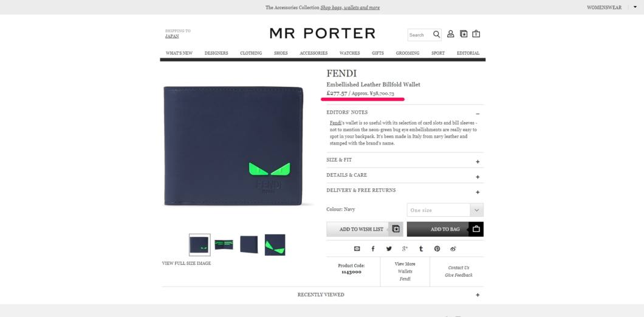The width and height of the screenshot is (644, 317).
Task: Share product on Facebook
Action: point(373,249)
